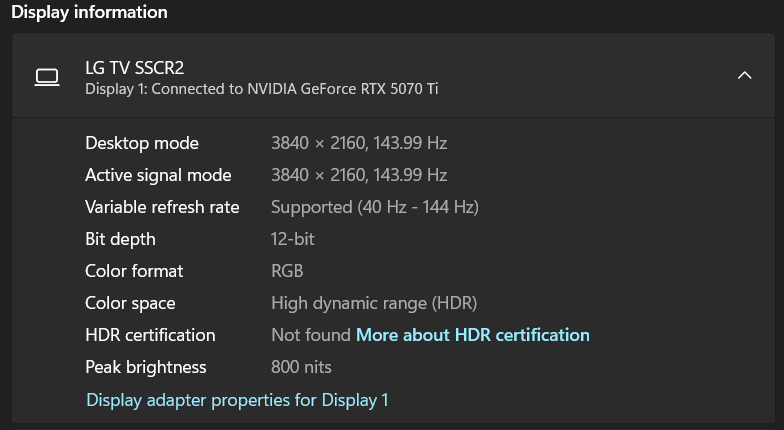This screenshot has width=784, height=430.
Task: Click the 12-bit value
Action: (x=293, y=239)
